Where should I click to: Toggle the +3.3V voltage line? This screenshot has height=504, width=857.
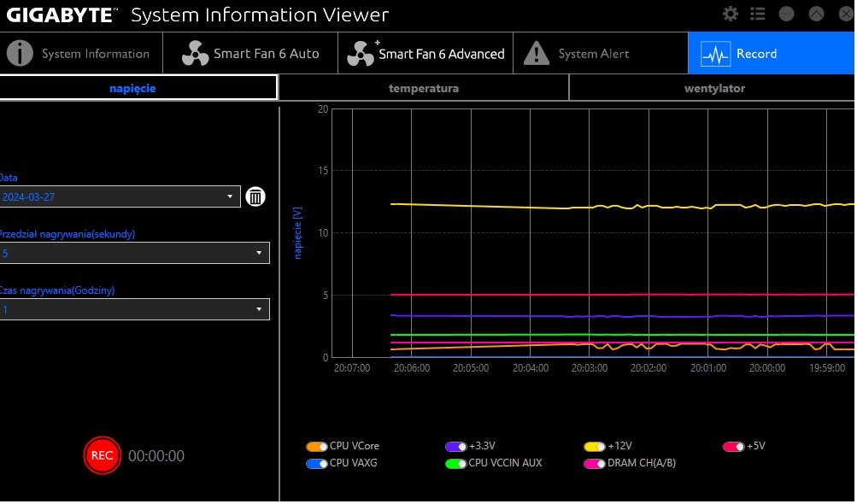point(455,447)
